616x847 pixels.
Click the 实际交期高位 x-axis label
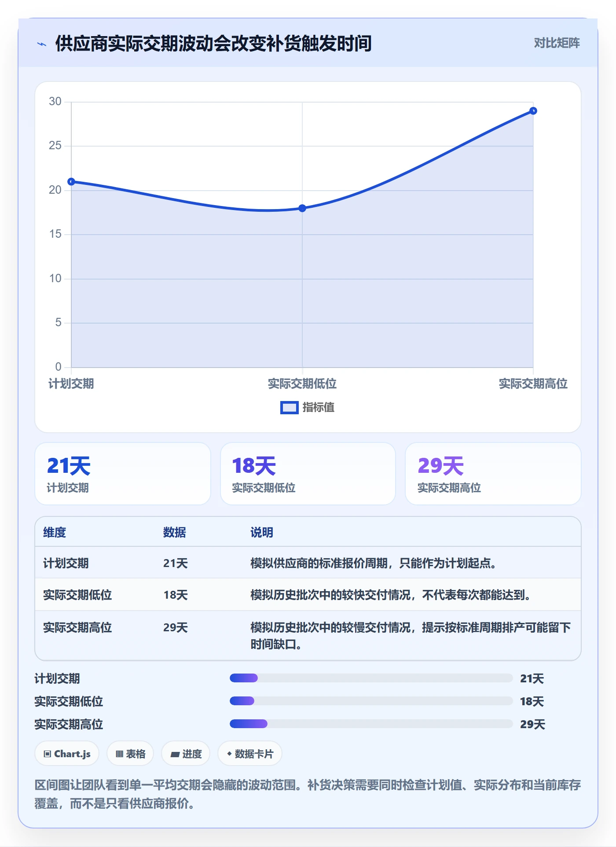533,384
